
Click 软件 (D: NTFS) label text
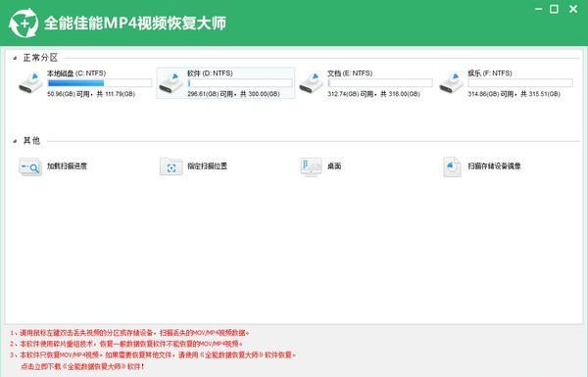click(210, 73)
